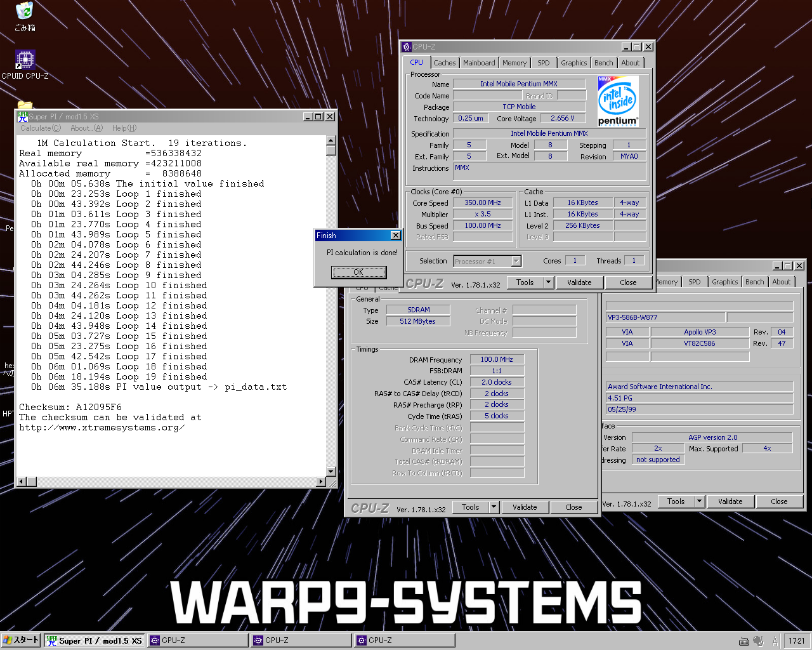
Task: Expand Tools dropdown arrow in front CPU-Z window
Action: point(549,282)
